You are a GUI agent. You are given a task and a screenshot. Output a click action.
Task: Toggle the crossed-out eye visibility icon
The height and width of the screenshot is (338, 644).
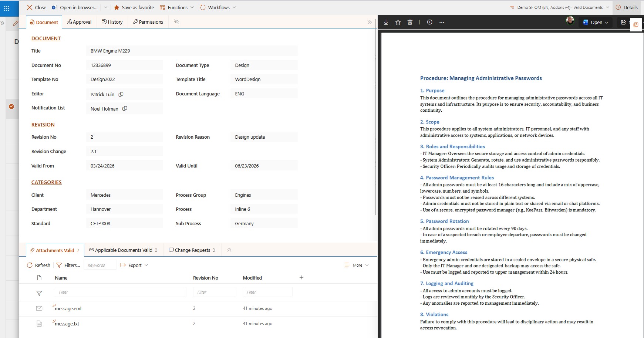pyautogui.click(x=176, y=22)
